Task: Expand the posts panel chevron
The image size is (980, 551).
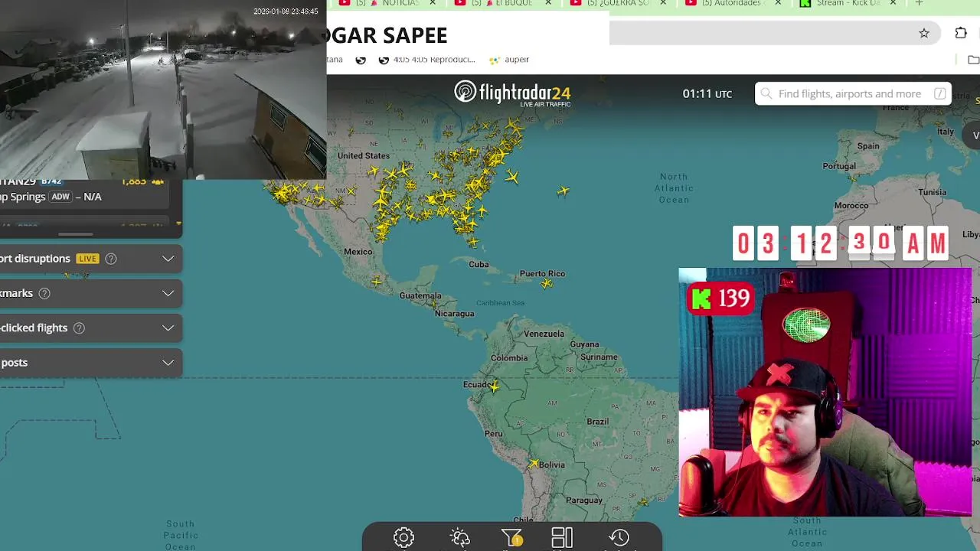Action: click(168, 363)
